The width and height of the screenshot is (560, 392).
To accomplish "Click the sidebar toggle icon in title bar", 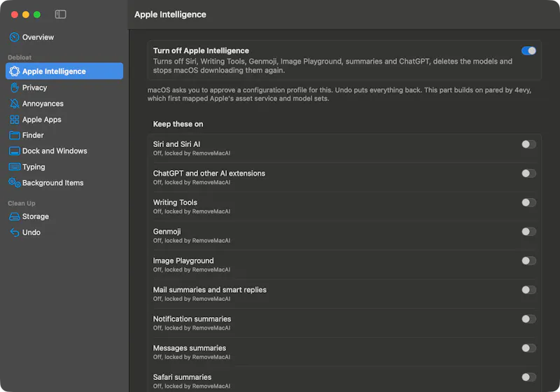I will click(x=60, y=14).
